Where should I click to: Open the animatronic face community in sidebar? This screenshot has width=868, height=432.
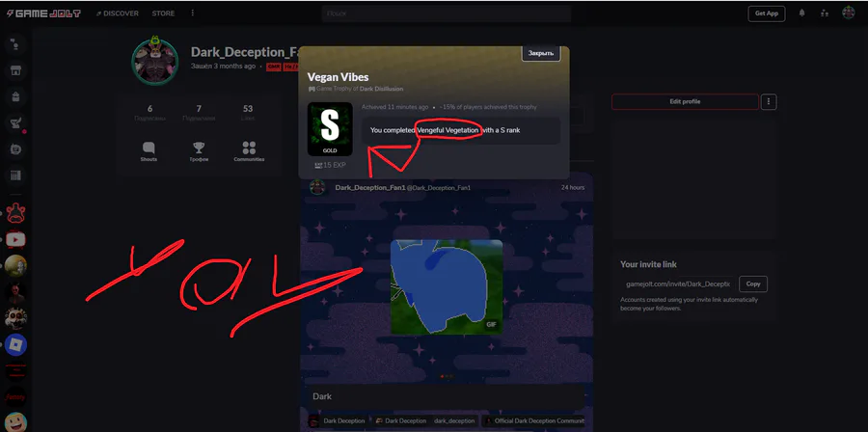15,318
